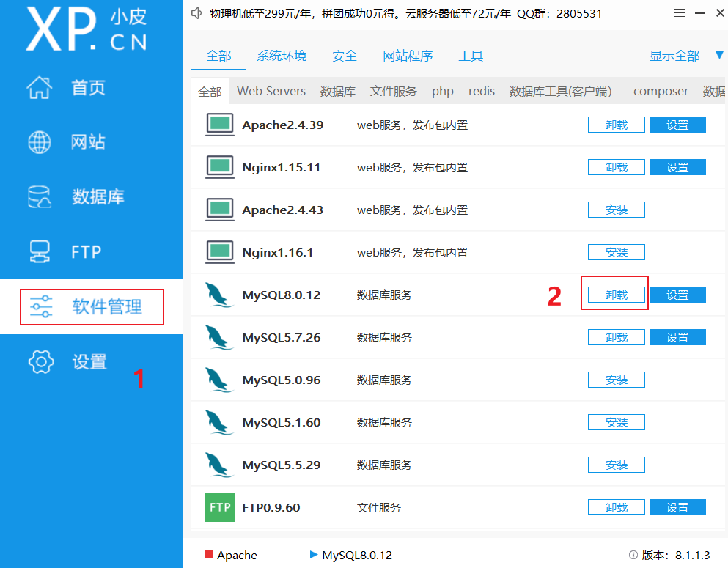Install Apache2.4.43 web server
Image resolution: width=728 pixels, height=568 pixels.
pos(615,209)
